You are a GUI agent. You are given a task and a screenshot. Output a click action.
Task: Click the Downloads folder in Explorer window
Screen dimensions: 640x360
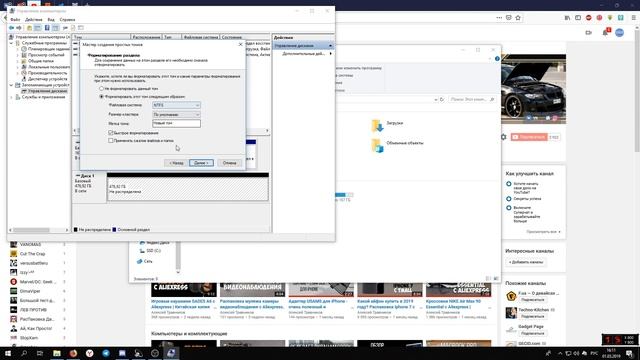click(x=388, y=125)
